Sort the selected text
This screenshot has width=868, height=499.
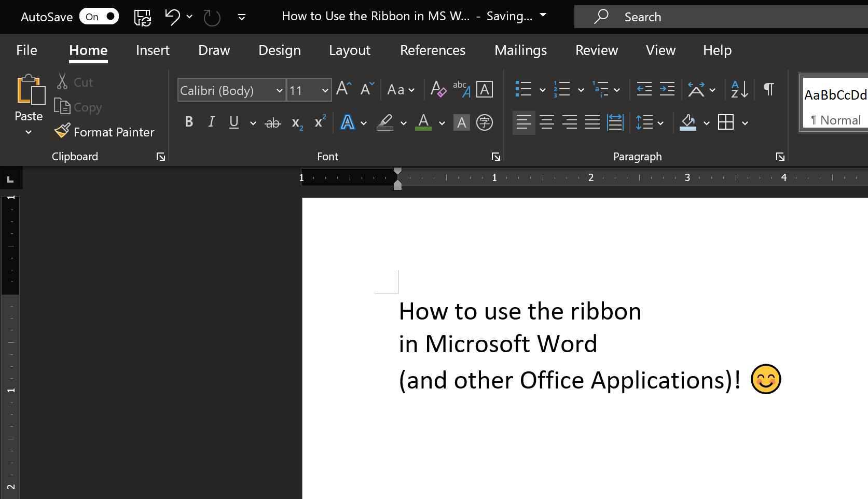tap(739, 89)
